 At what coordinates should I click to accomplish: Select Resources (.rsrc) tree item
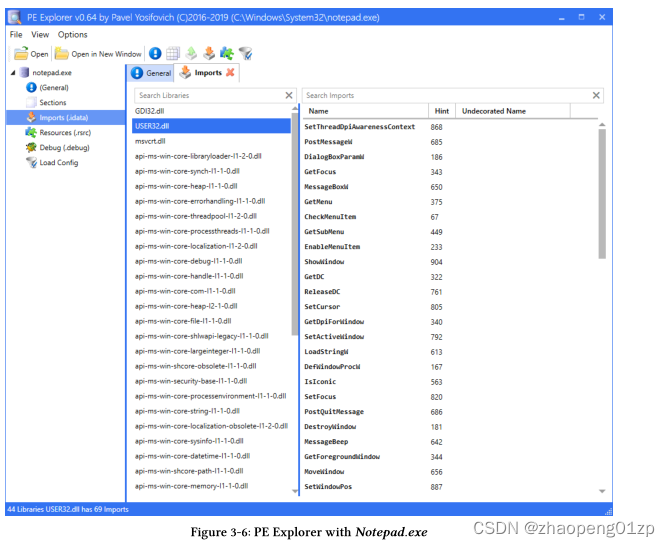pos(65,132)
